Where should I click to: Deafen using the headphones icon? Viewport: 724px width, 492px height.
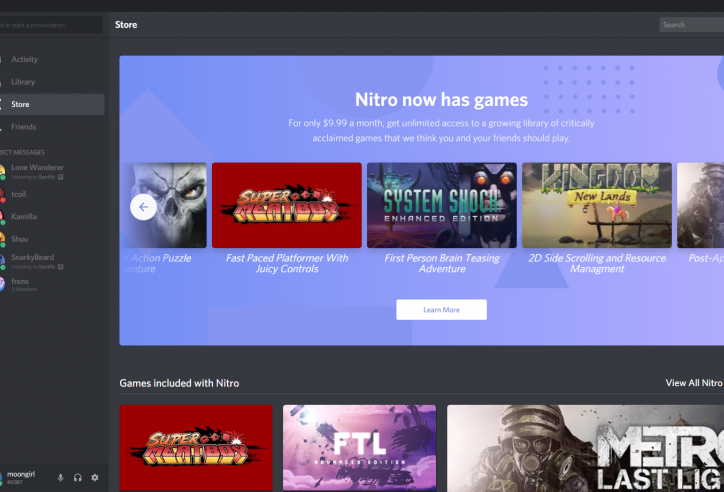[x=78, y=478]
